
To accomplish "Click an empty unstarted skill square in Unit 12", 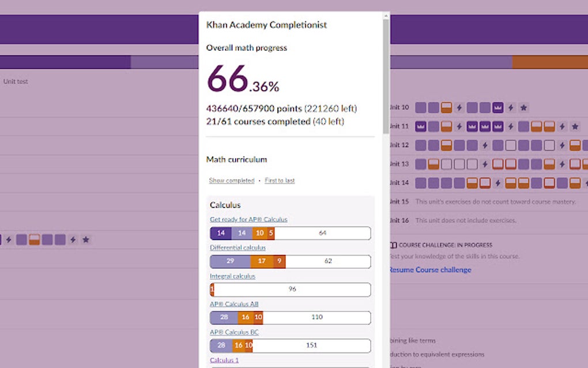I will (x=512, y=144).
